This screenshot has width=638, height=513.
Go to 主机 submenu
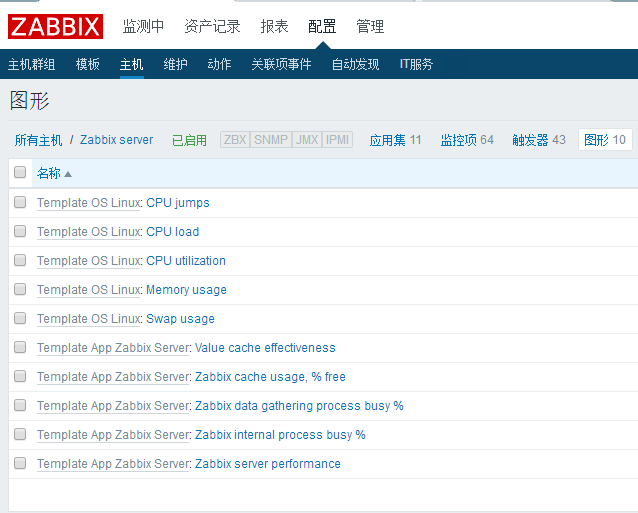(131, 64)
